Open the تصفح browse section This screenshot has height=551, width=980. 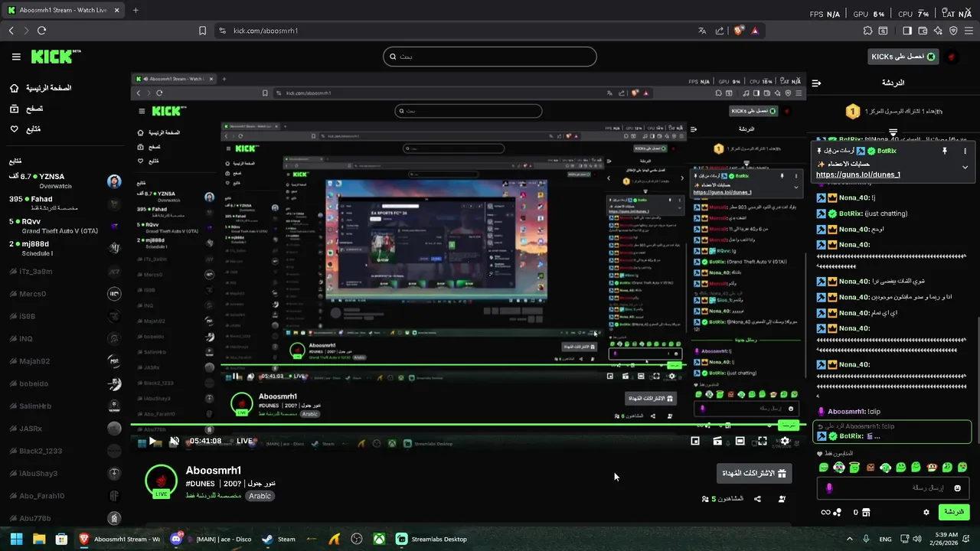pos(26,109)
